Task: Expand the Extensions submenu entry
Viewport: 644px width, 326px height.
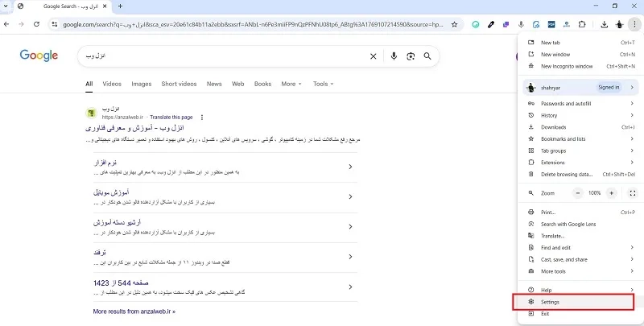Action: [580, 163]
